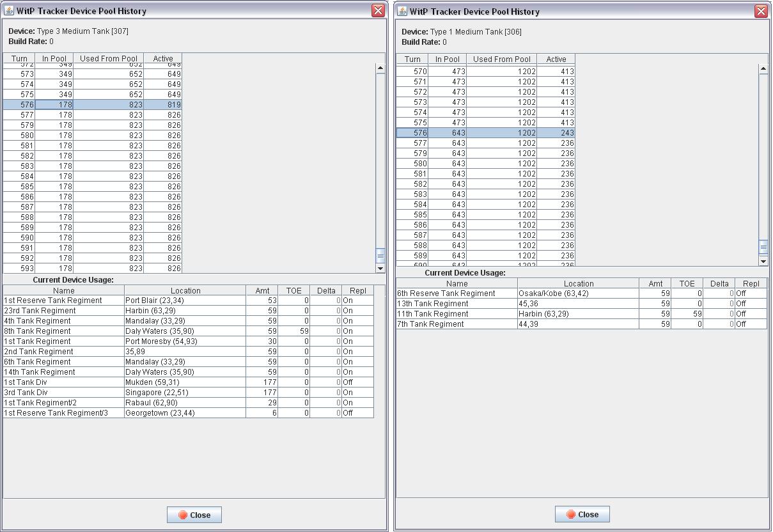Screen dimensions: 773x532
Task: Sort by In Pool column in Type 1 window
Action: [448, 59]
